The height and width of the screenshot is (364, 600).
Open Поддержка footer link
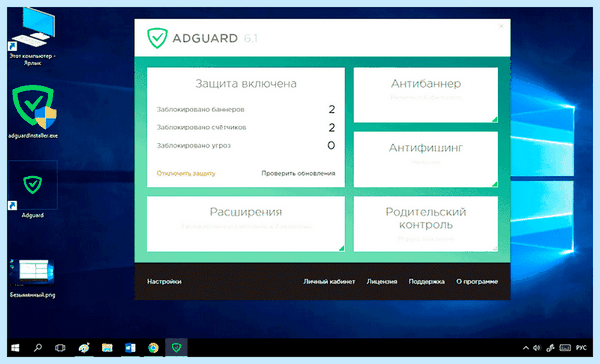pos(426,281)
